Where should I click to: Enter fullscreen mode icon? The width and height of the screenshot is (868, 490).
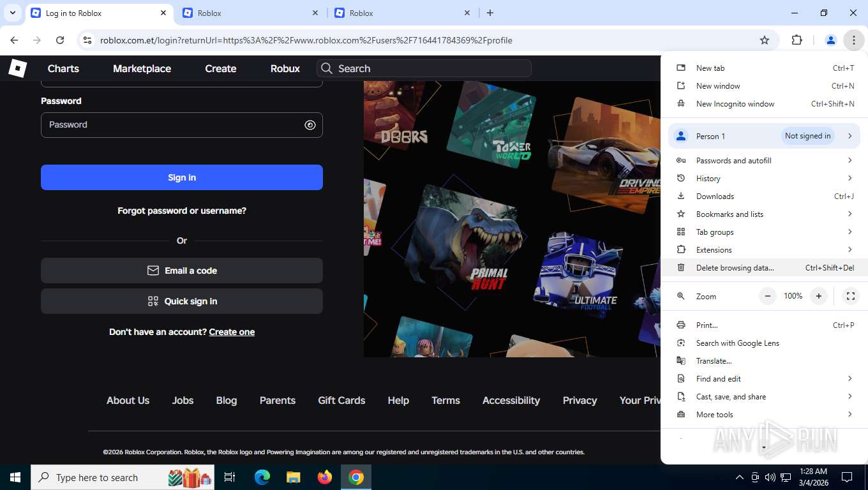pos(851,296)
